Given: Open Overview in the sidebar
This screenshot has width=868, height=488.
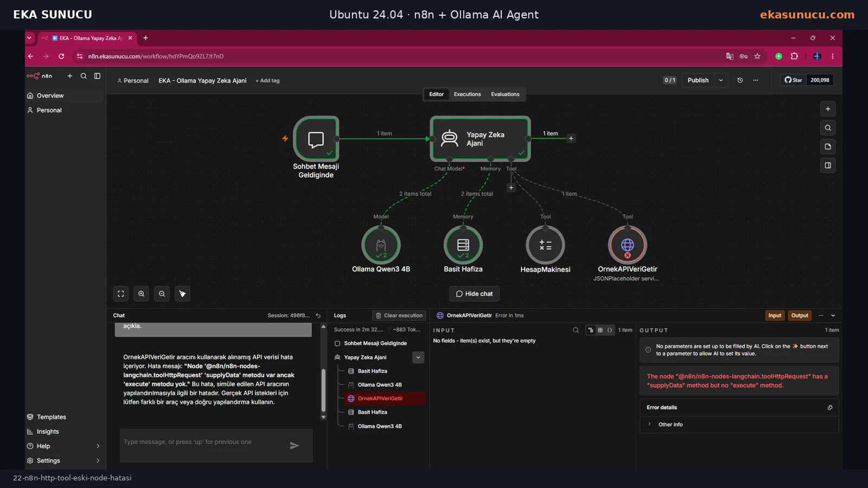Looking at the screenshot, I should [64, 95].
